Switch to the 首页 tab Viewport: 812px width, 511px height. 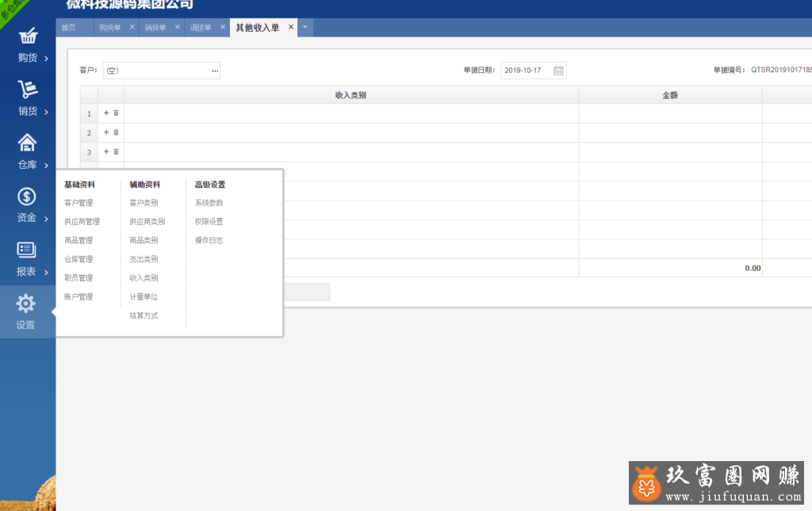tap(69, 28)
